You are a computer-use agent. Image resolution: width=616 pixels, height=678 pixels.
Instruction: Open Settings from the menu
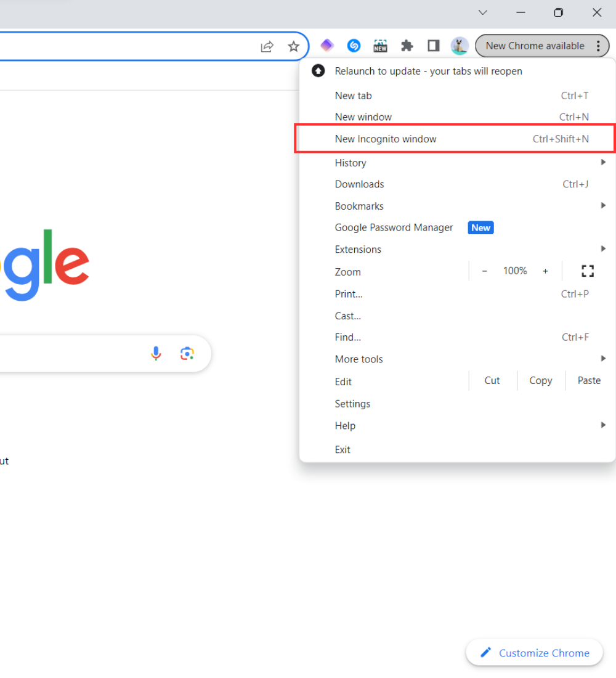pyautogui.click(x=457, y=404)
